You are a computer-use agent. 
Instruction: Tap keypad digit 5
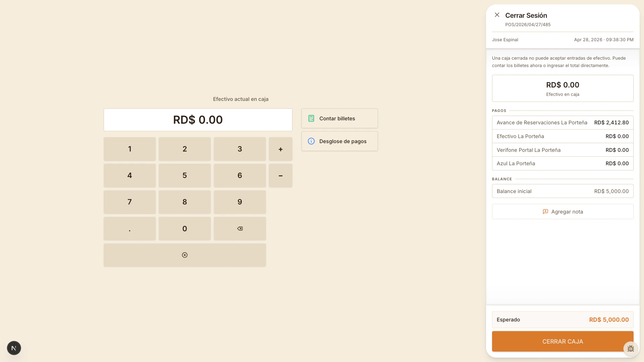click(x=185, y=175)
